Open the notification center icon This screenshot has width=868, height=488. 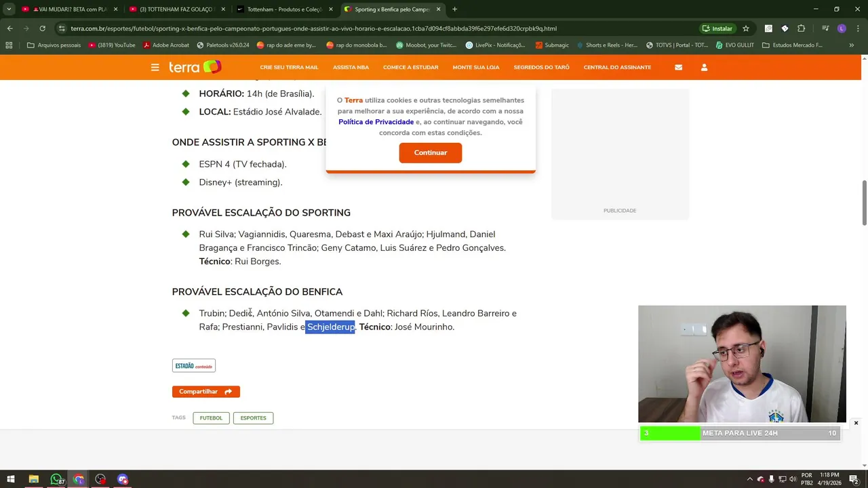click(x=854, y=479)
